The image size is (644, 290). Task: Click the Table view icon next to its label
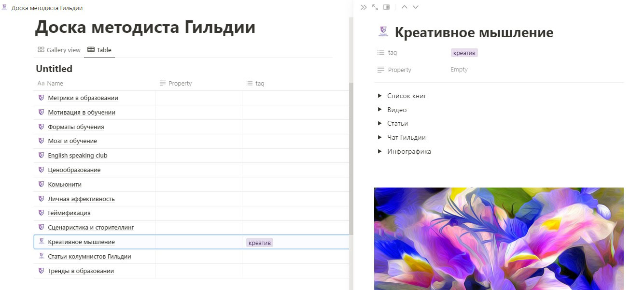click(x=90, y=49)
